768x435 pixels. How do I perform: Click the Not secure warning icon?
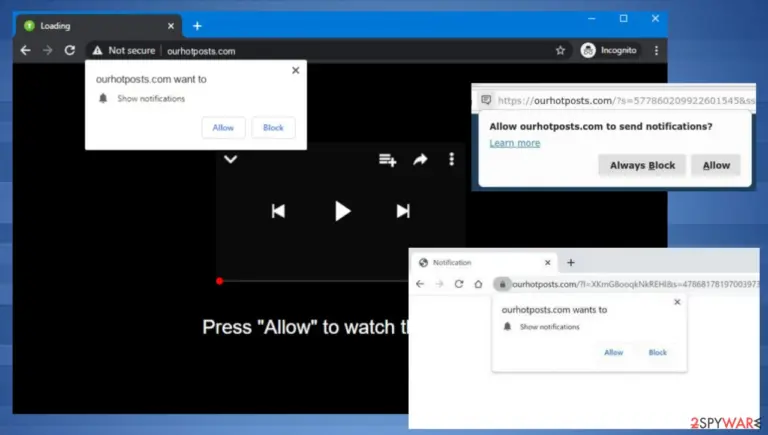click(97, 50)
